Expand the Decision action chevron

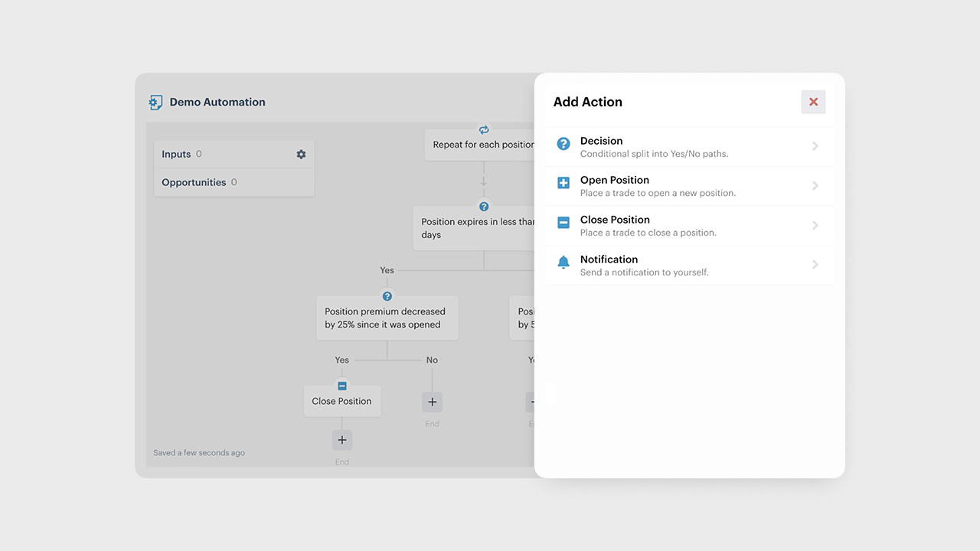point(815,146)
